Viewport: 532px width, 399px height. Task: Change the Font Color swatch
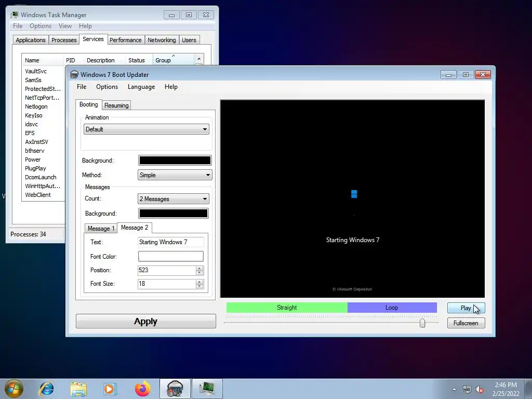(x=170, y=257)
